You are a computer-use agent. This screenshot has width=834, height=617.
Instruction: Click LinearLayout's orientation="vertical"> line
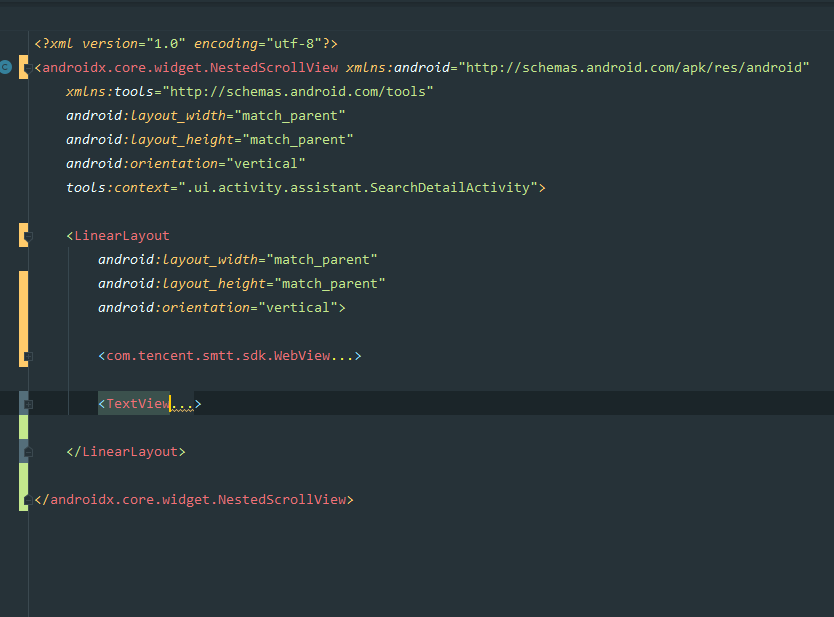point(222,307)
